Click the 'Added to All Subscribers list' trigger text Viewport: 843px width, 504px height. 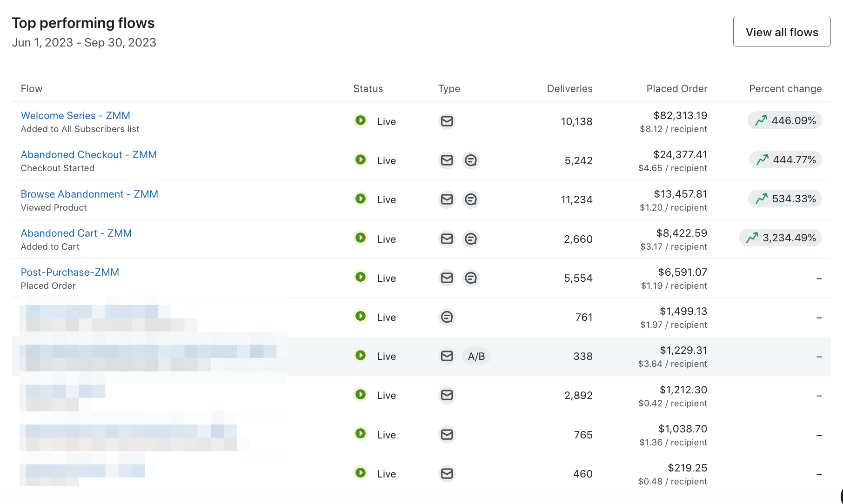80,129
